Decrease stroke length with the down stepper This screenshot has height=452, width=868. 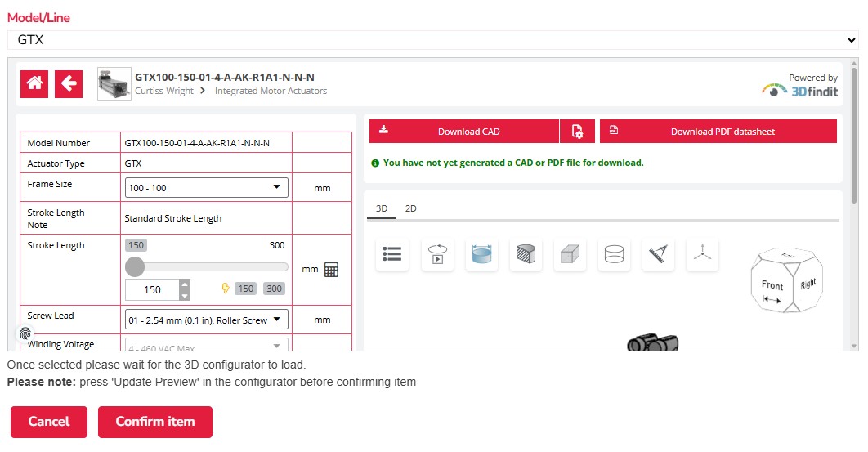click(x=185, y=295)
